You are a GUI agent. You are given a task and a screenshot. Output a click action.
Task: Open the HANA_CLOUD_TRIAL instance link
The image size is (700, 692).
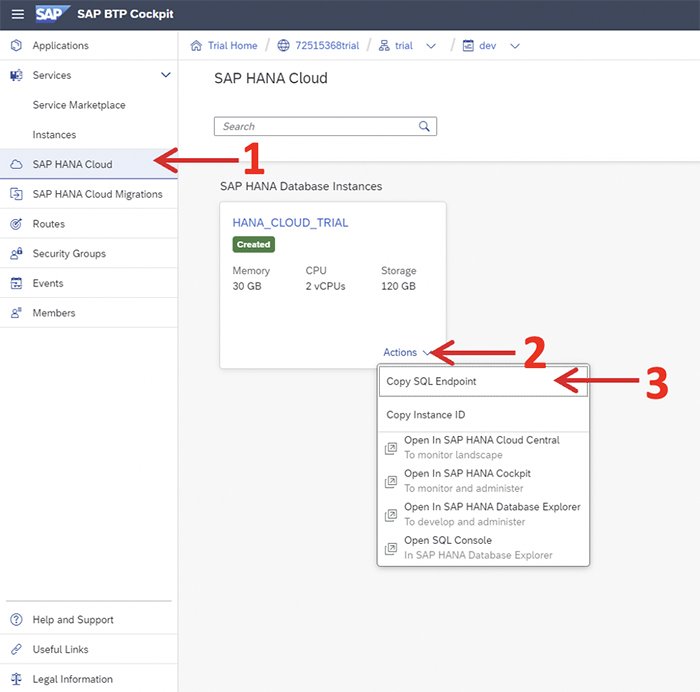tap(290, 223)
